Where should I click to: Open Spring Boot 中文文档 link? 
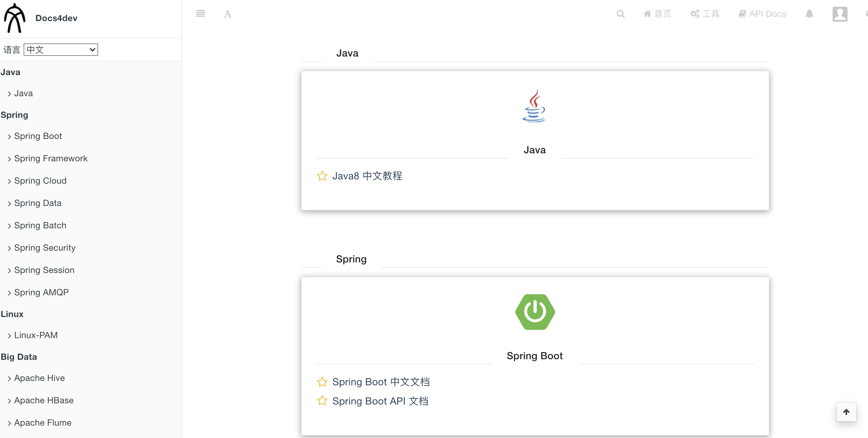[381, 382]
